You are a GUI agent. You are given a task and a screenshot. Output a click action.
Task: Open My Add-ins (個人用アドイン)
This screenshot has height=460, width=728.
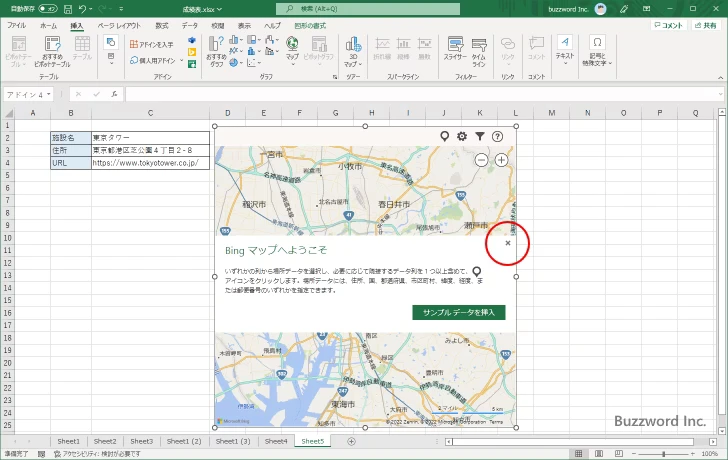click(153, 60)
